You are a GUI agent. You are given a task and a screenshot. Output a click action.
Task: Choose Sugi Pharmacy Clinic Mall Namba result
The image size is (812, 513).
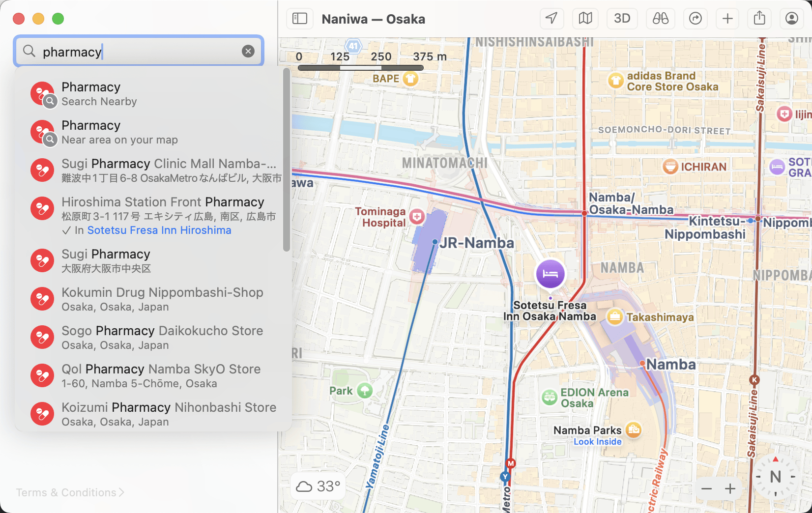pyautogui.click(x=152, y=171)
